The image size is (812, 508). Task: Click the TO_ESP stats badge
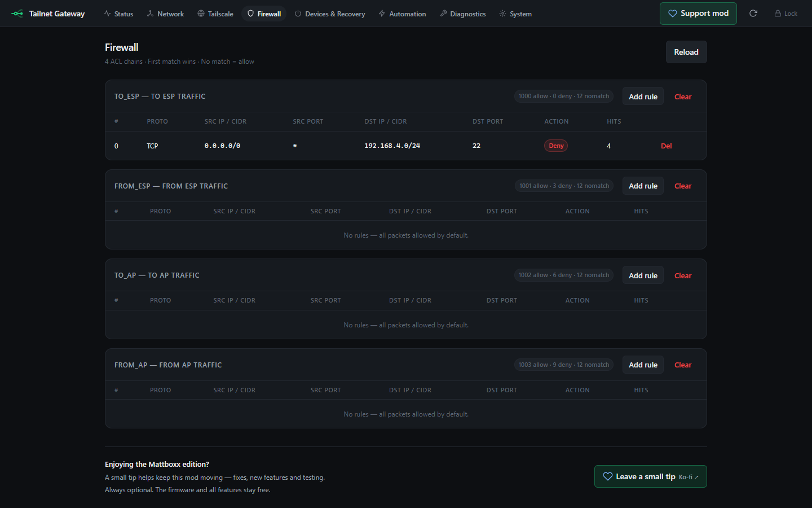pyautogui.click(x=564, y=96)
